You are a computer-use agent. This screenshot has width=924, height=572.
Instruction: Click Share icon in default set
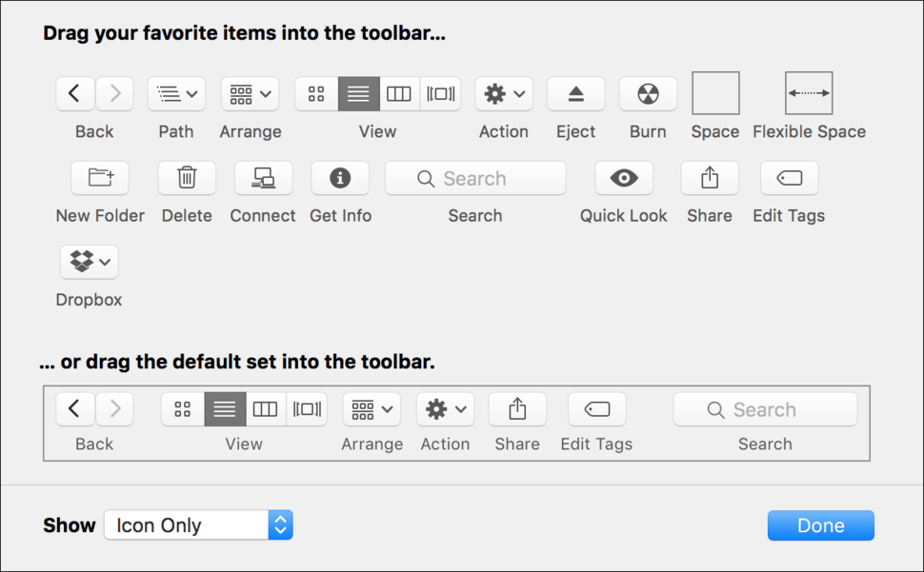[x=517, y=409]
